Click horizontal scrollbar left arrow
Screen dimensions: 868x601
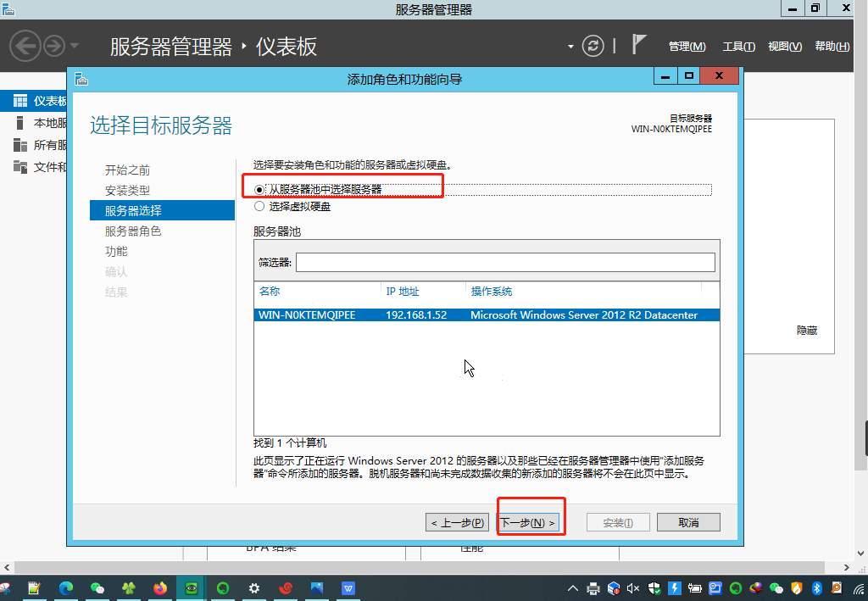(7, 567)
